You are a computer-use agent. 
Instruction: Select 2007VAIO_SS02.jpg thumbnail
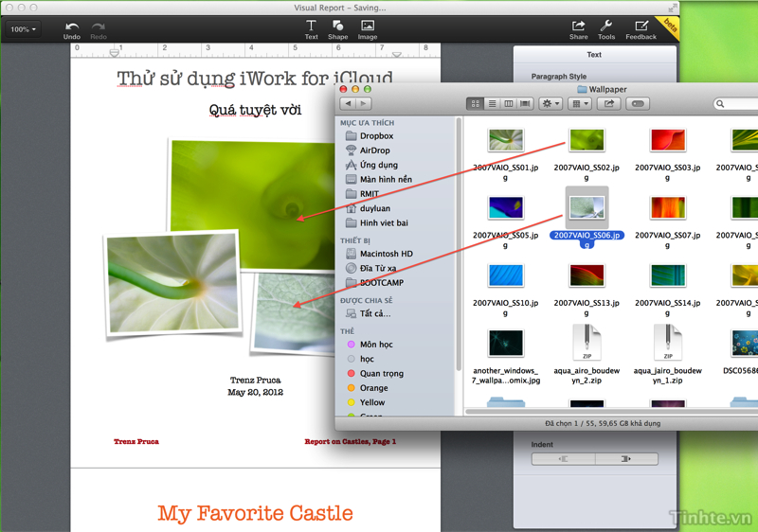pyautogui.click(x=587, y=140)
